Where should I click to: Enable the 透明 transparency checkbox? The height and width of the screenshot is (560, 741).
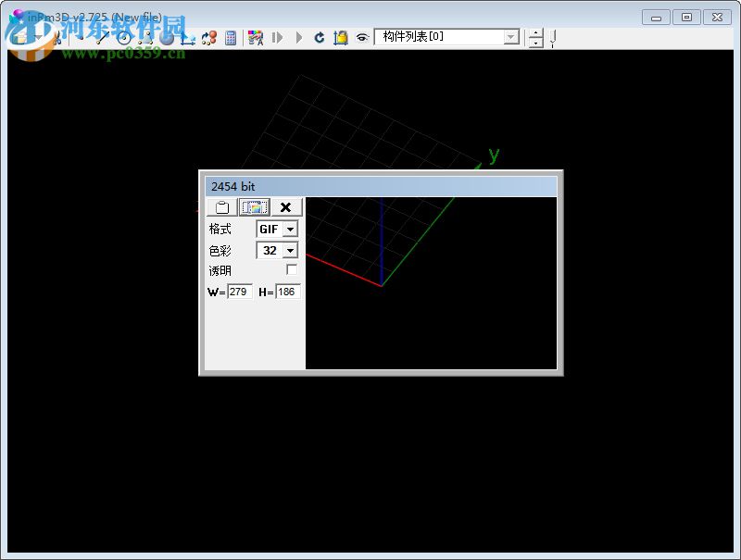click(291, 269)
